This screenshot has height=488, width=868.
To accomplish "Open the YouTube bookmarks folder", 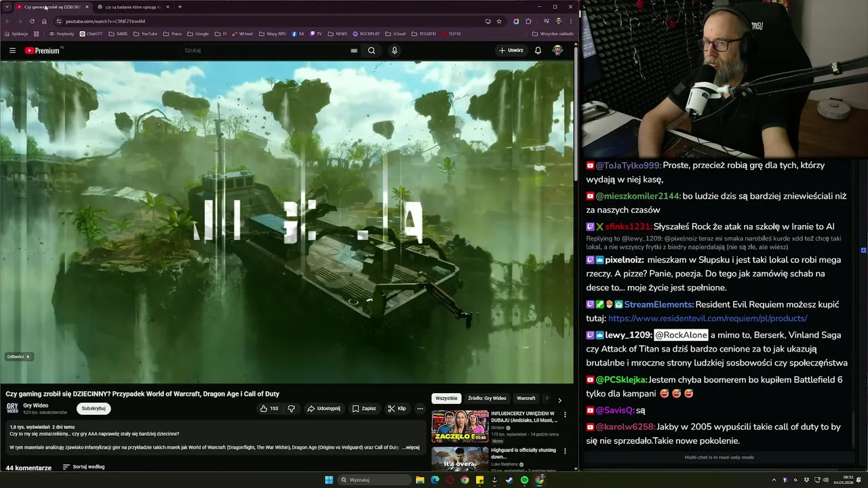I will [x=145, y=33].
